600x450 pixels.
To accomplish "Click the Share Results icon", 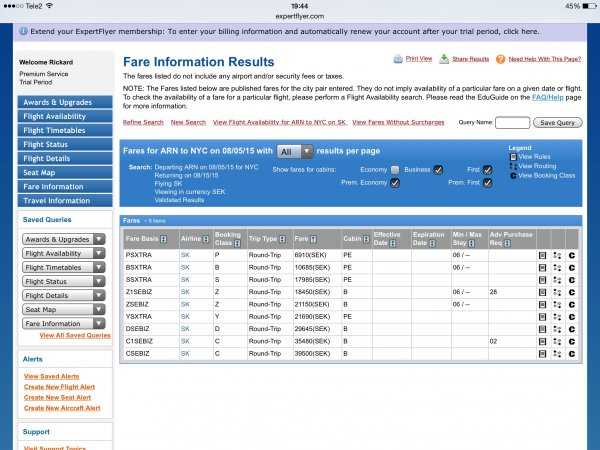I will pos(444,60).
